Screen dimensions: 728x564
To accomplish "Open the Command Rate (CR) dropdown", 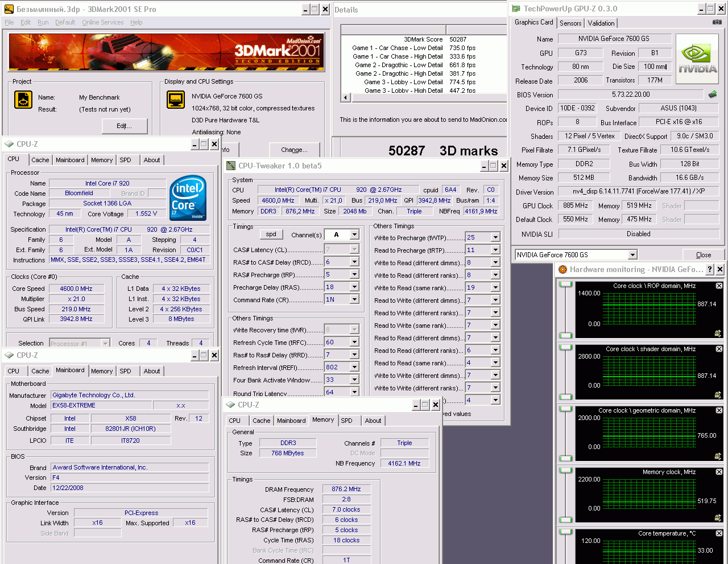I will (x=354, y=299).
